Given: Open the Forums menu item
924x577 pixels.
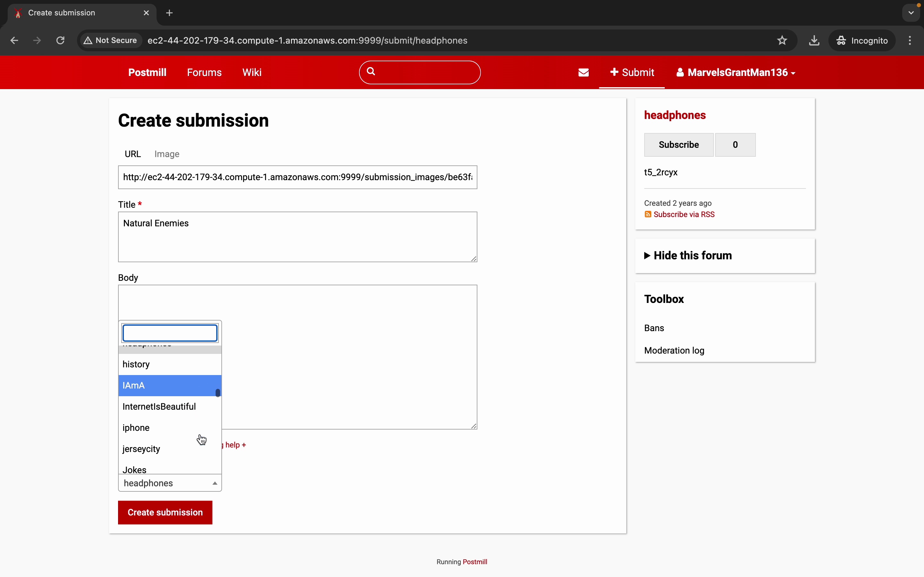Looking at the screenshot, I should (204, 72).
